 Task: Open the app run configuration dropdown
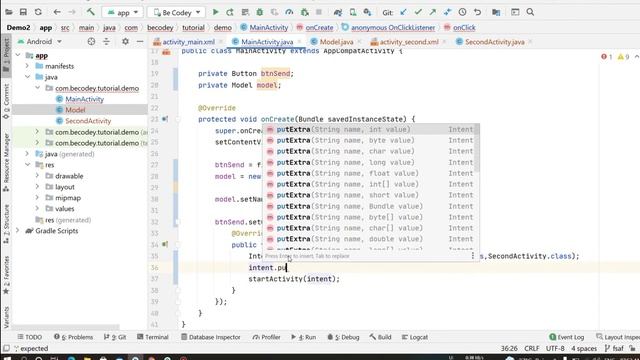coord(122,13)
